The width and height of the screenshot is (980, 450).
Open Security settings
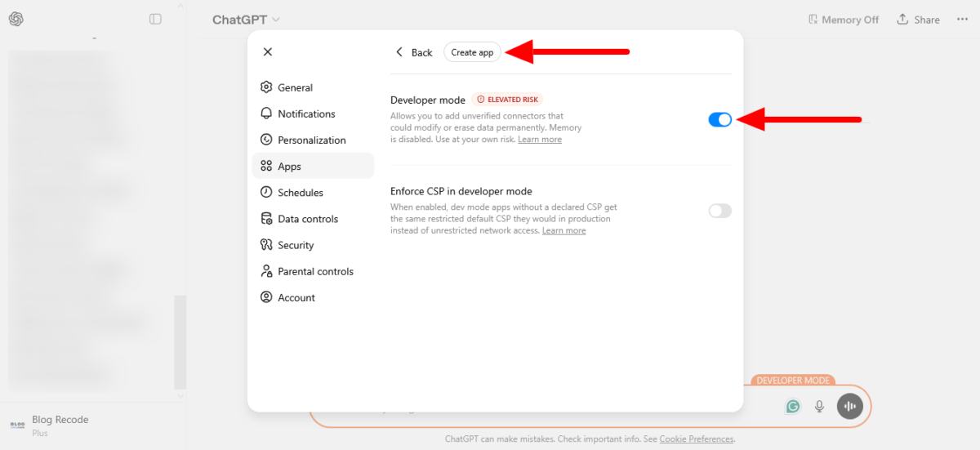tap(313, 244)
